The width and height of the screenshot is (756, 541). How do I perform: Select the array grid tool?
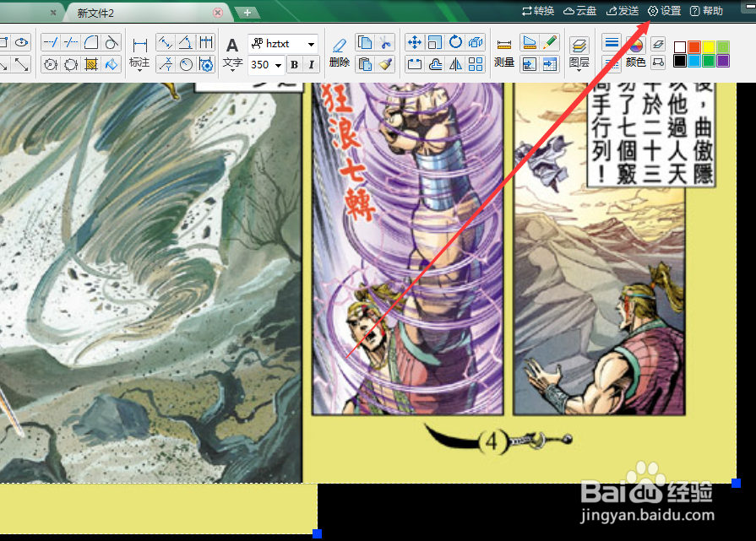pos(476,64)
